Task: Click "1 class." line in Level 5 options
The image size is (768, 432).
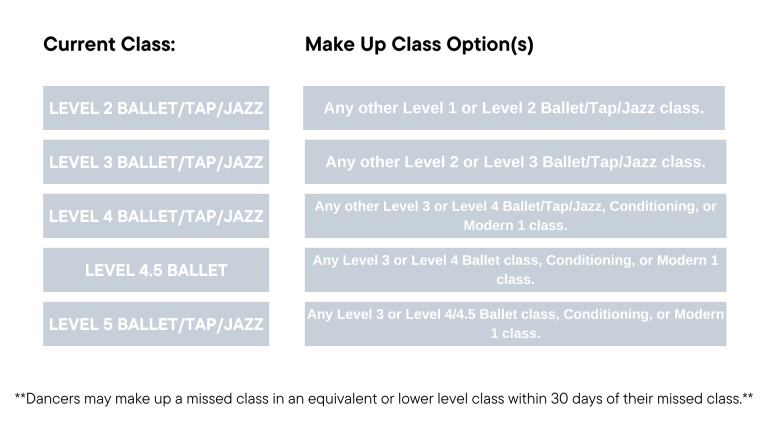Action: coord(515,334)
